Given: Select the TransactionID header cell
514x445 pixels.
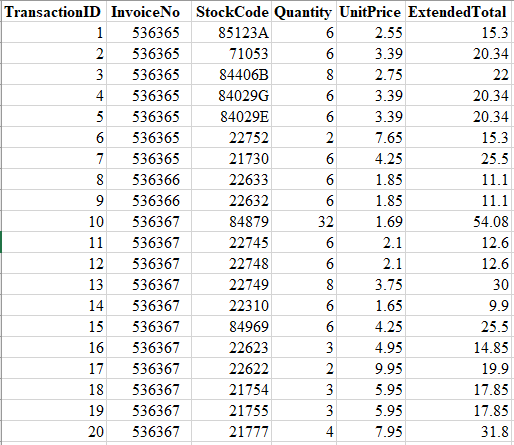Looking at the screenshot, I should coord(54,12).
